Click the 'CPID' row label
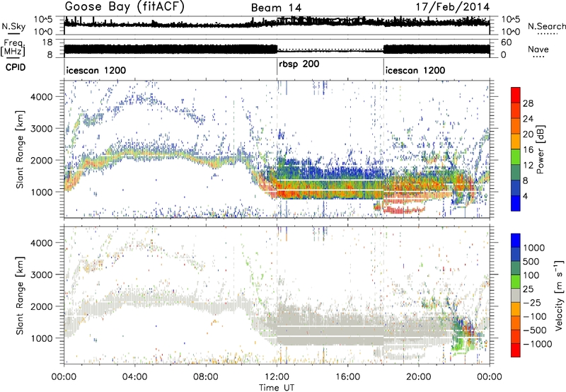 click(x=15, y=67)
